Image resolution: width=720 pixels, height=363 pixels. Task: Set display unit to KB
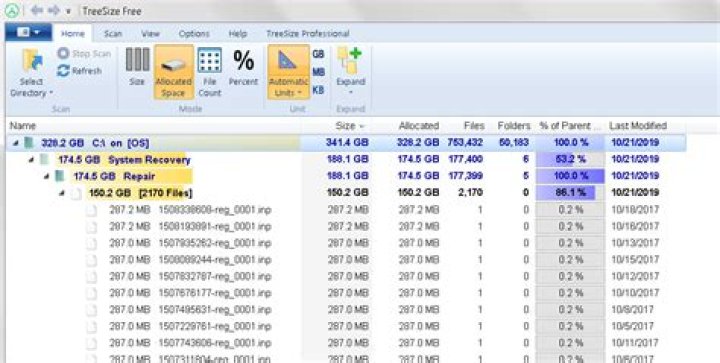(319, 90)
